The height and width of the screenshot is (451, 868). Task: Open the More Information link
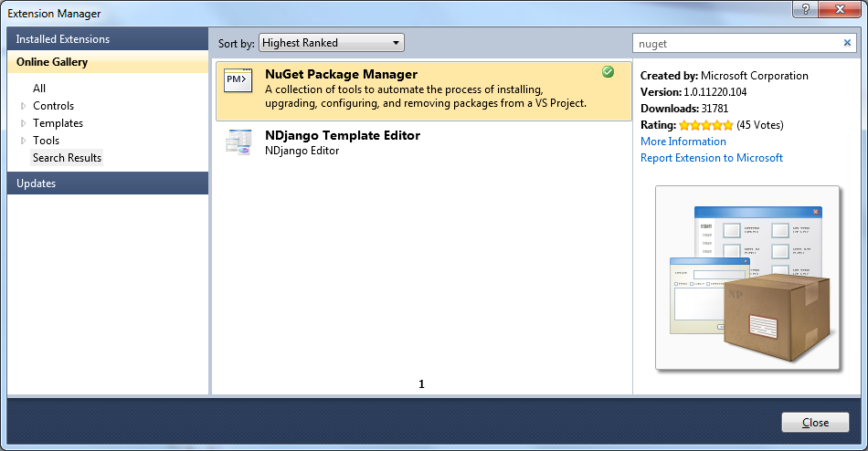683,142
